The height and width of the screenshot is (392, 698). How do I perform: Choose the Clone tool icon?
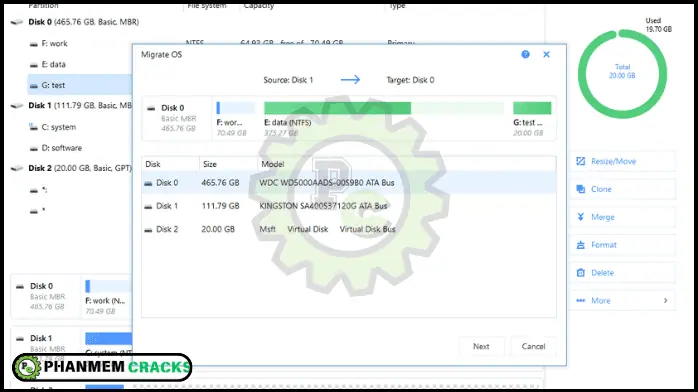click(x=580, y=189)
